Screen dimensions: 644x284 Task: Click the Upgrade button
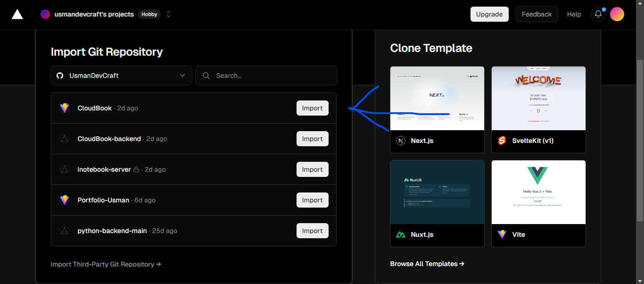click(489, 14)
